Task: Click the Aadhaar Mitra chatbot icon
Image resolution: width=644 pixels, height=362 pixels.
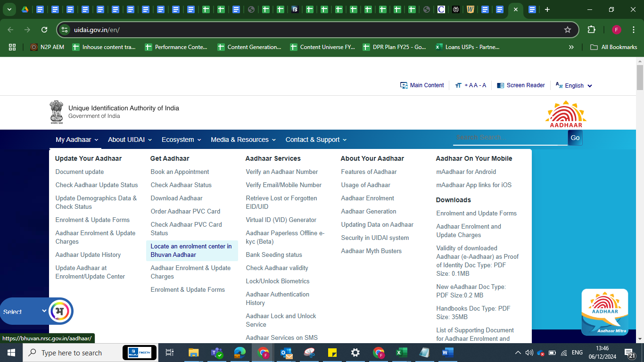Action: point(604,312)
